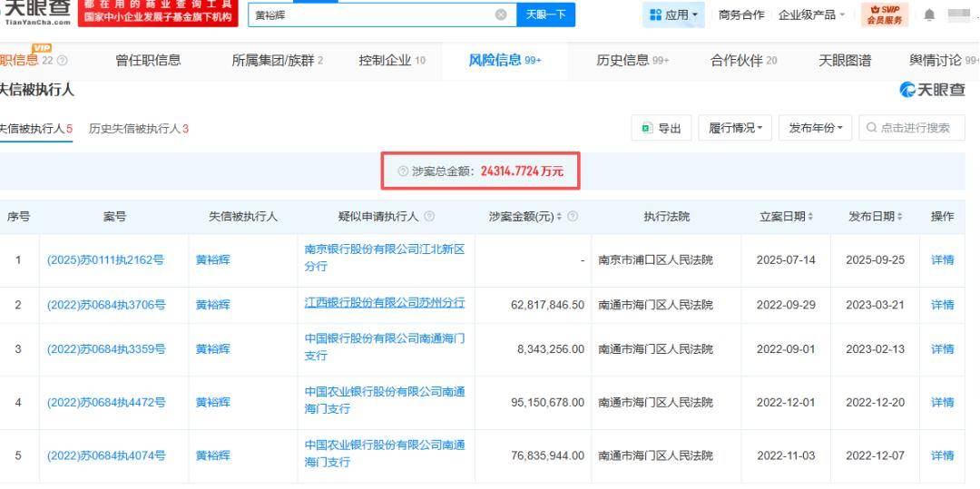
Task: Click 详情 for the 2023-03-21 row
Action: click(x=942, y=305)
